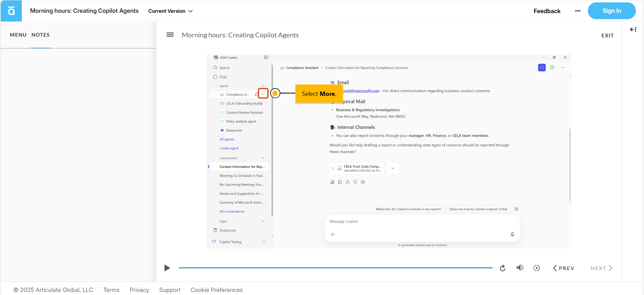Click the slide progress seekbar

pos(335,268)
